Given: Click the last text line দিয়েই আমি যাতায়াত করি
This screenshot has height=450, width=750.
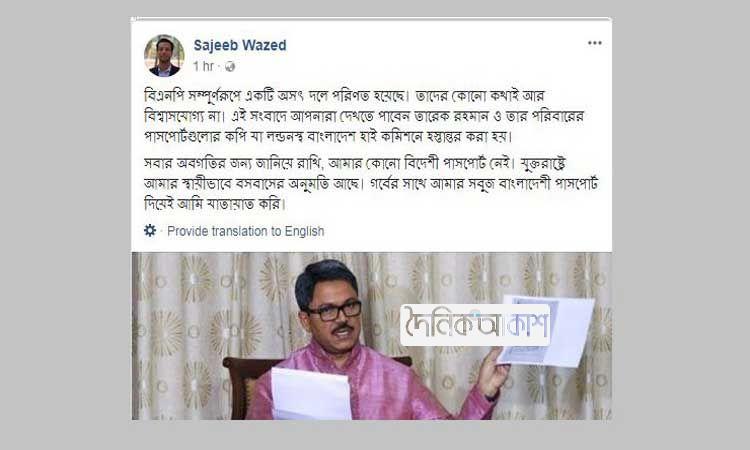Looking at the screenshot, I should [x=215, y=204].
